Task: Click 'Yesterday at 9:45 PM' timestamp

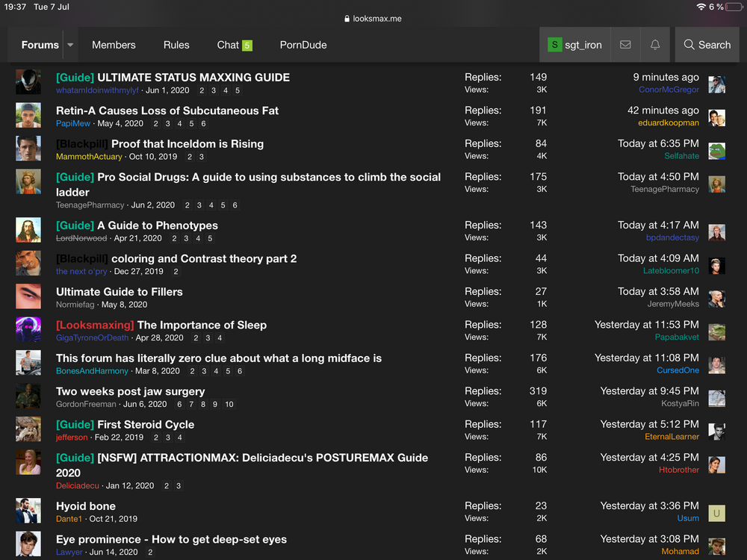Action: tap(649, 391)
